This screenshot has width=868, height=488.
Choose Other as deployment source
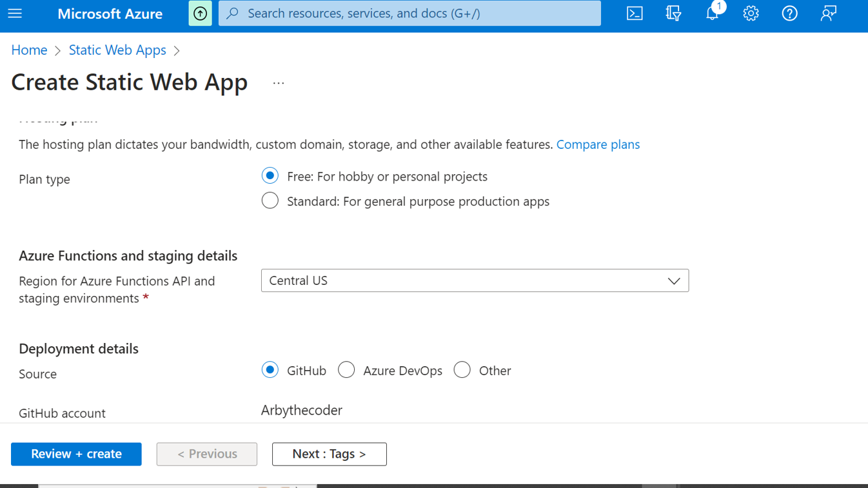(462, 370)
